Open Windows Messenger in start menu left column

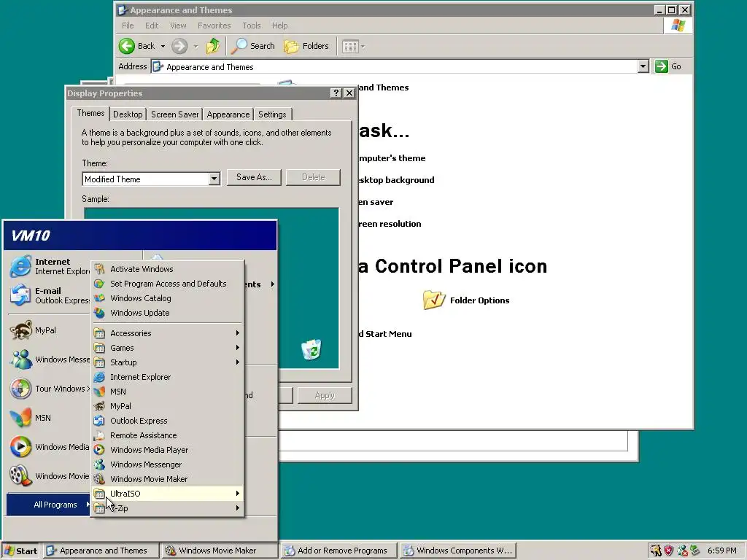pos(50,359)
